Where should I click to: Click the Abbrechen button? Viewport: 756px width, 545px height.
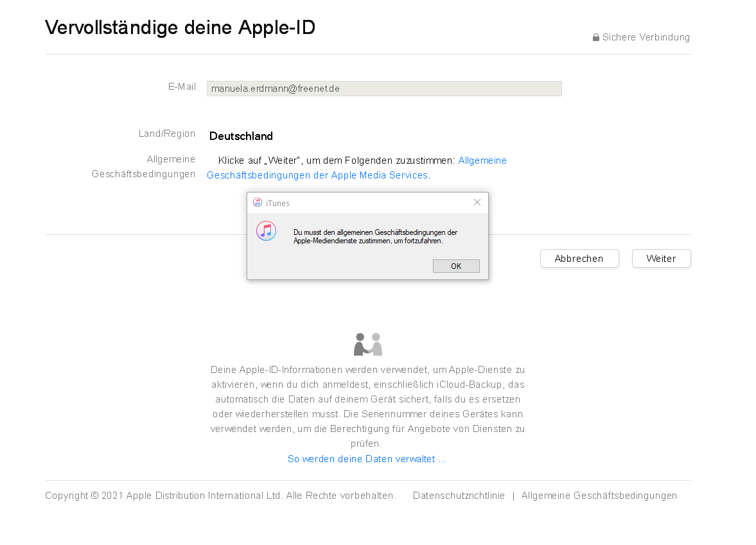pos(579,258)
